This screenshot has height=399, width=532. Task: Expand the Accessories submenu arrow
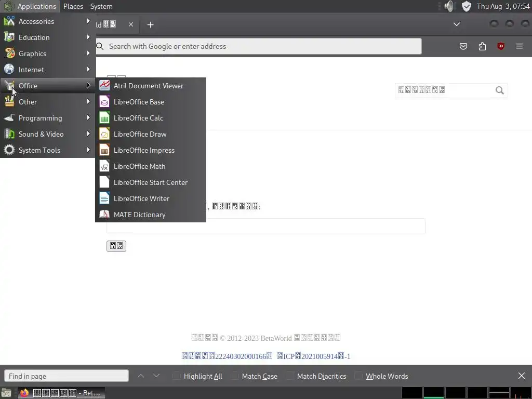coord(88,21)
